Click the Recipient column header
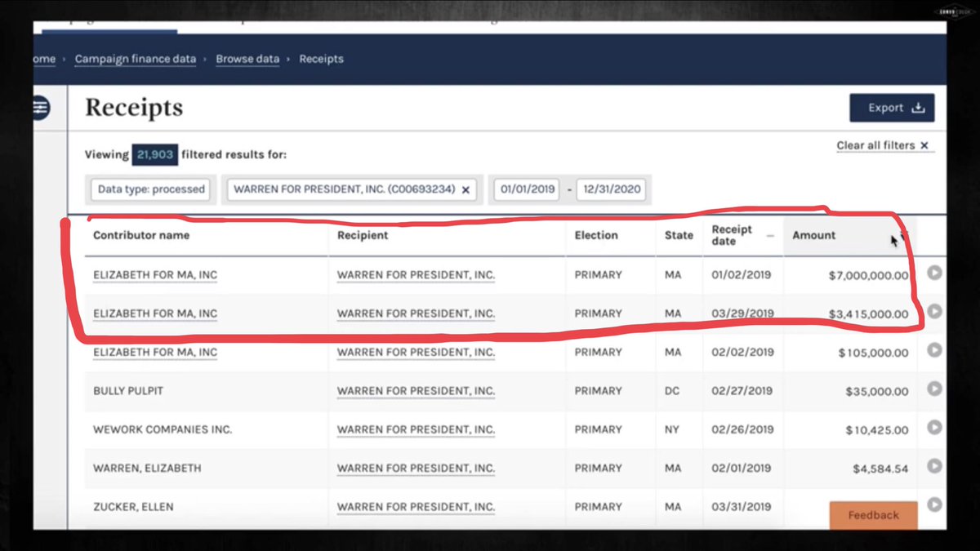 click(x=363, y=235)
